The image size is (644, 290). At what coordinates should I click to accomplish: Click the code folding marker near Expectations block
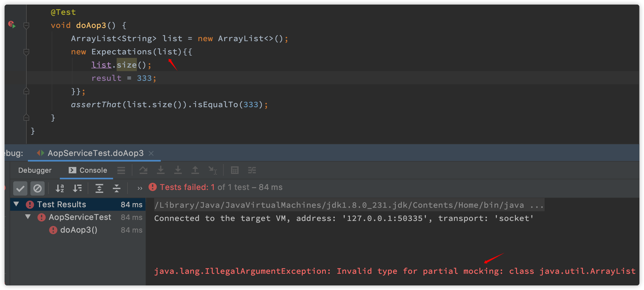26,52
